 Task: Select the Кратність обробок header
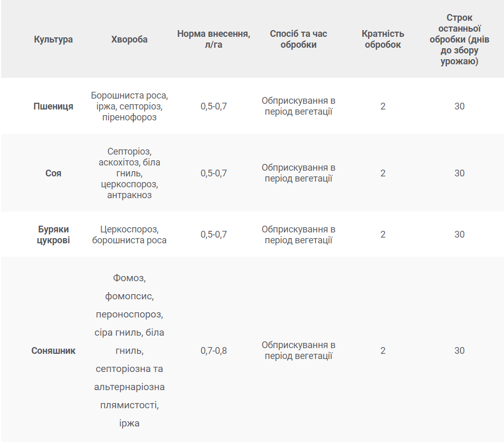[x=383, y=39]
